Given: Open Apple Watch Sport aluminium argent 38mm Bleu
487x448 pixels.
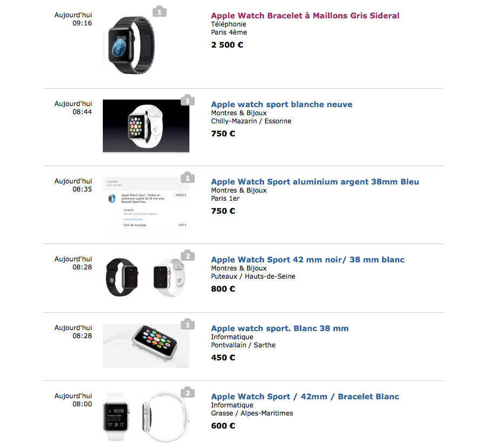Looking at the screenshot, I should click(x=315, y=182).
